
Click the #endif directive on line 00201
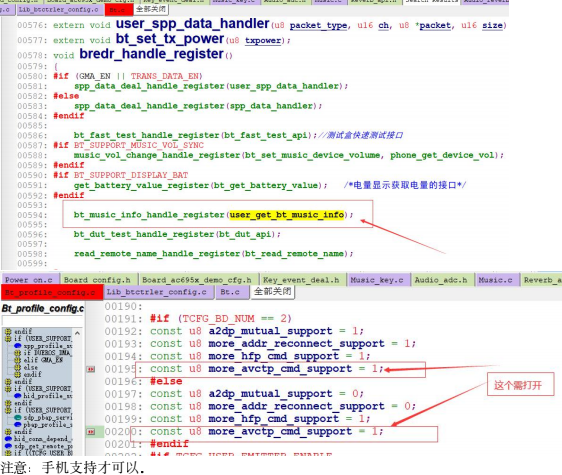(x=170, y=444)
